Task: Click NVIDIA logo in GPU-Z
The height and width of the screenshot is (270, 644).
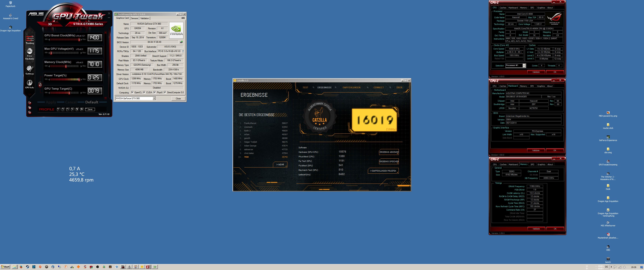Action: [176, 31]
